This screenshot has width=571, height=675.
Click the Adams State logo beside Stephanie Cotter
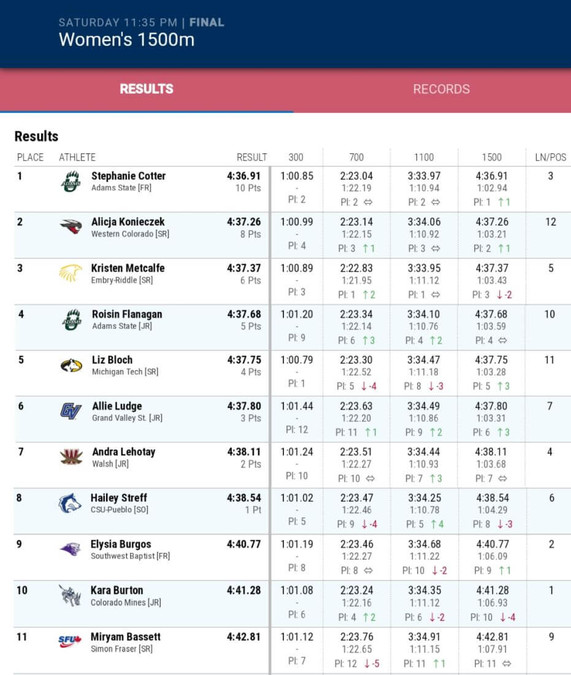tap(71, 182)
